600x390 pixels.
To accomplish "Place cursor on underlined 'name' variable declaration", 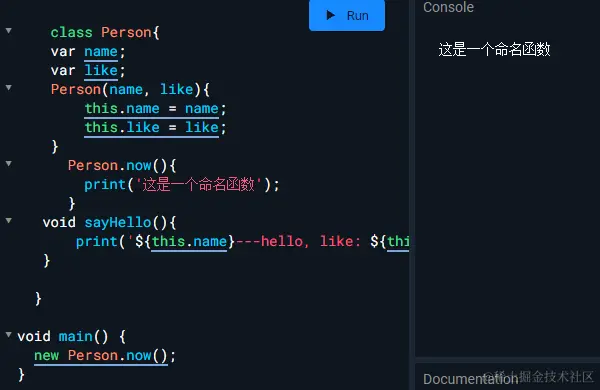I will pyautogui.click(x=101, y=52).
